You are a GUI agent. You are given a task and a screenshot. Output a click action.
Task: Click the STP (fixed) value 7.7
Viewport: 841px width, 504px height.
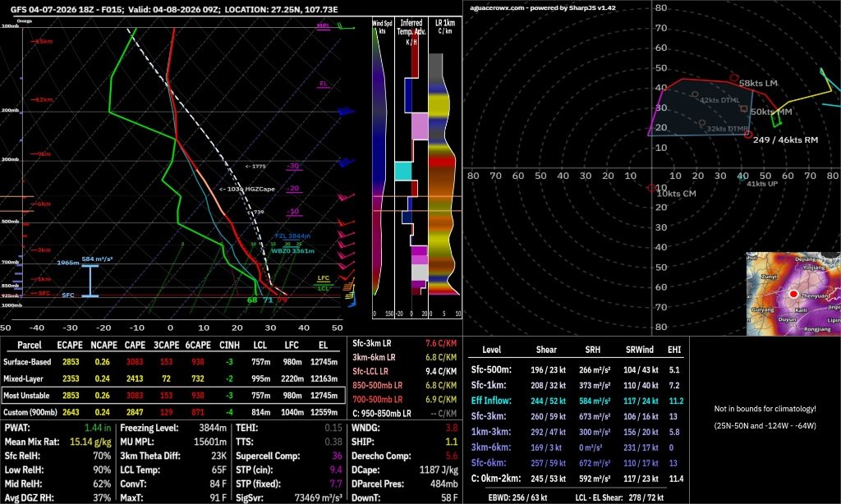336,483
